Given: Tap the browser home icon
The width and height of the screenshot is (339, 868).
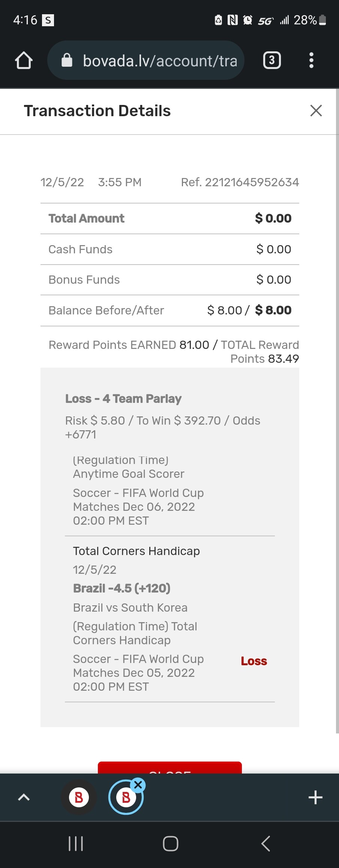Looking at the screenshot, I should [24, 60].
